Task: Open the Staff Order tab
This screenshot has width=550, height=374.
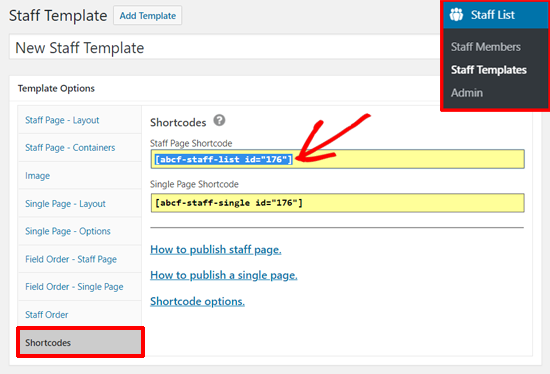Action: 80,315
